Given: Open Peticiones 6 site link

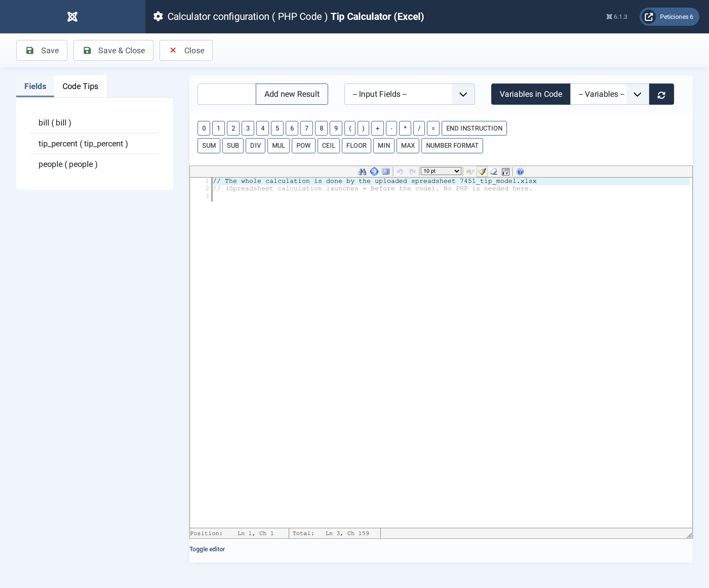Looking at the screenshot, I should click(x=669, y=17).
